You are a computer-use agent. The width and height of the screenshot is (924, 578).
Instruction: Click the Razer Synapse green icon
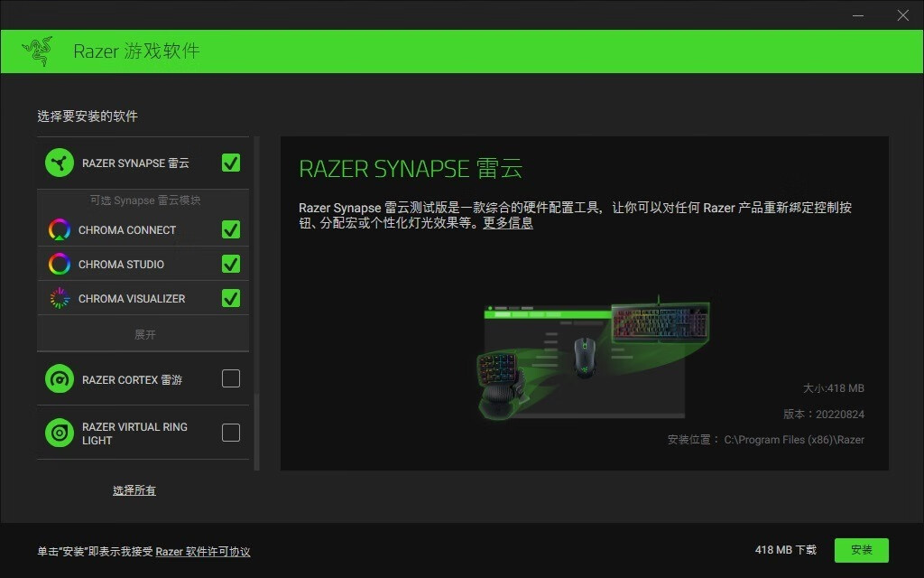coord(59,163)
